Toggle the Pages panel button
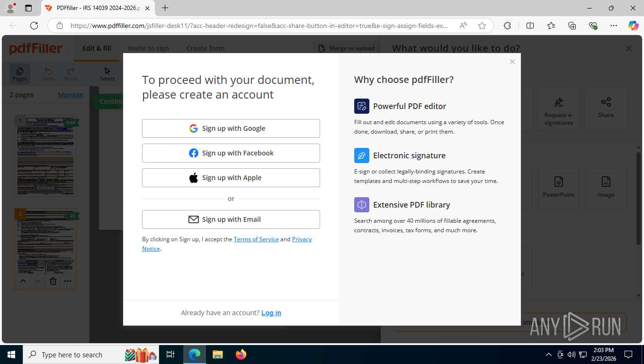 pos(20,74)
